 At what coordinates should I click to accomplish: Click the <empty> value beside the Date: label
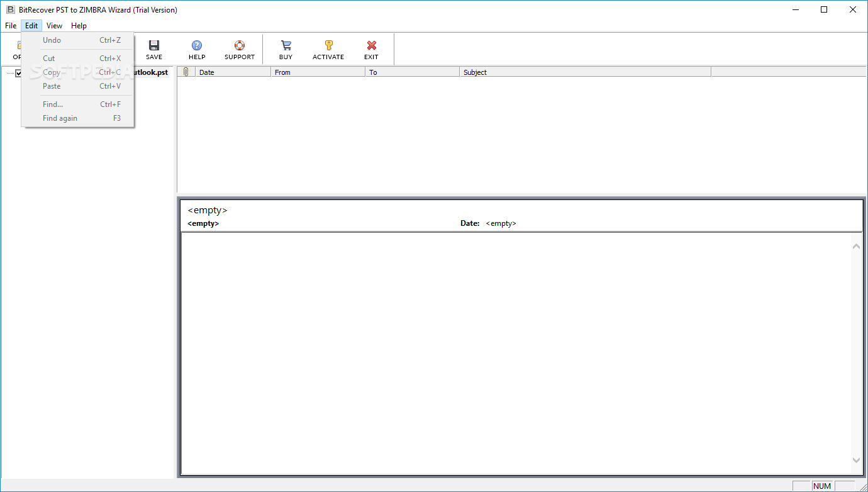(501, 223)
